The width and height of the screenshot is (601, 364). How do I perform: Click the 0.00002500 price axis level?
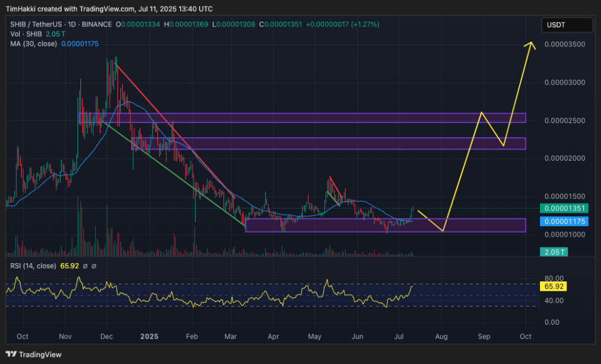click(565, 121)
